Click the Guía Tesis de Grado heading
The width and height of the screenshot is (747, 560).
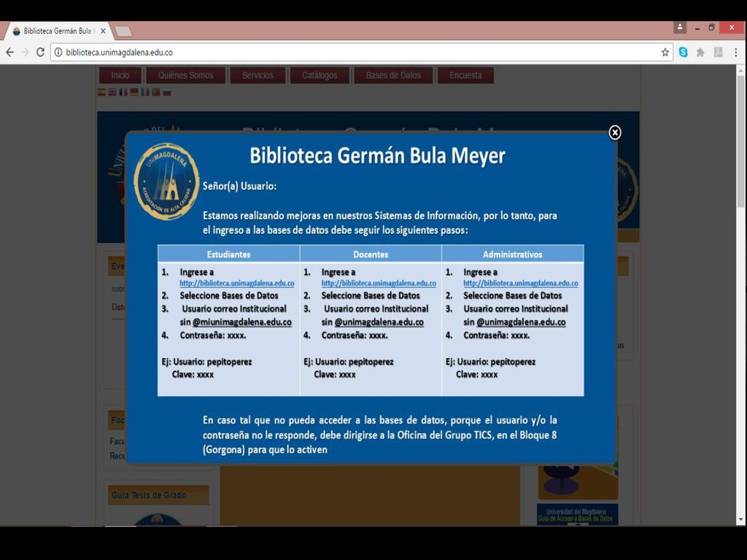tap(158, 495)
